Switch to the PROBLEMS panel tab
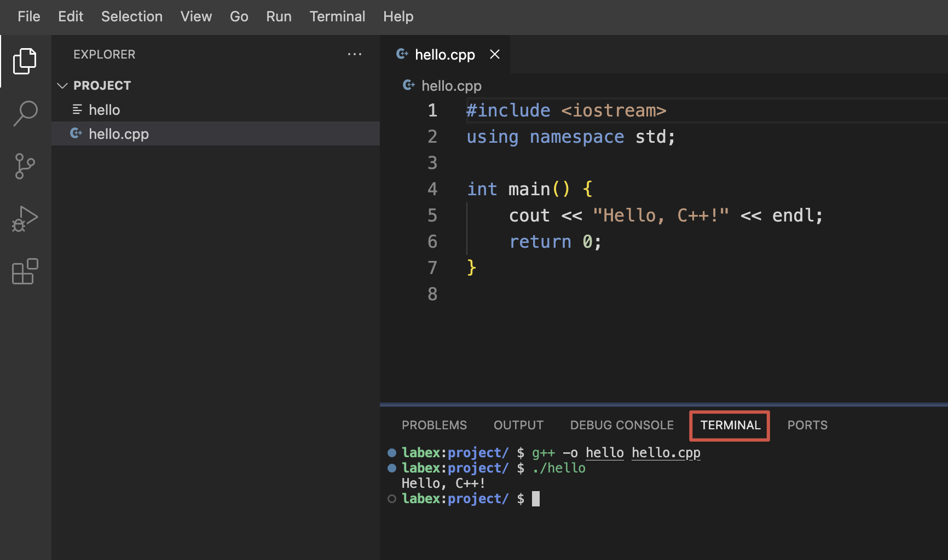 point(434,425)
